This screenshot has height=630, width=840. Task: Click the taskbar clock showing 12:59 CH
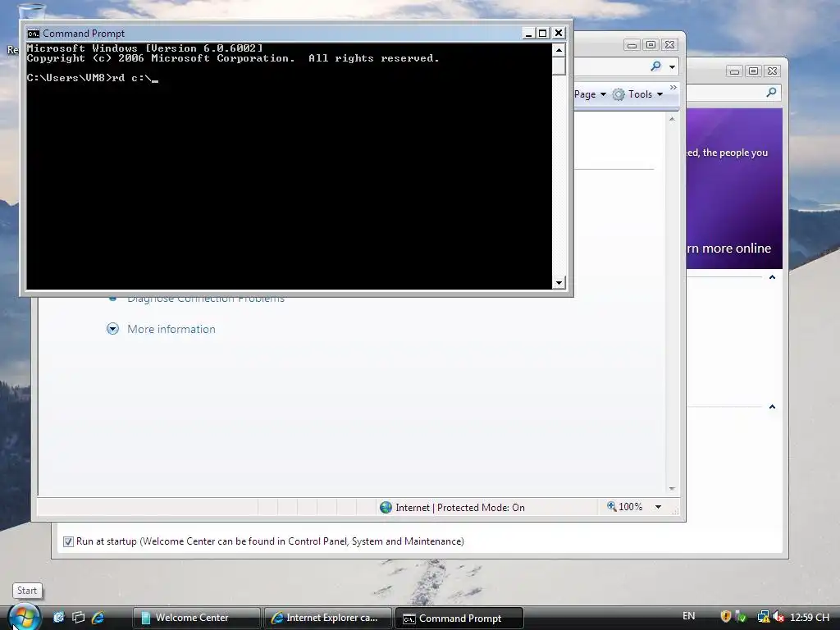click(810, 617)
